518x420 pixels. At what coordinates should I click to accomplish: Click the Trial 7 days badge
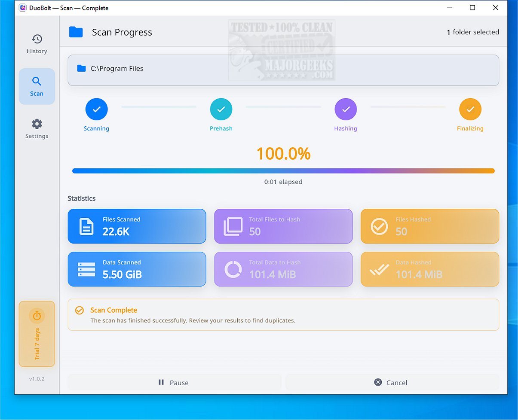coord(37,334)
